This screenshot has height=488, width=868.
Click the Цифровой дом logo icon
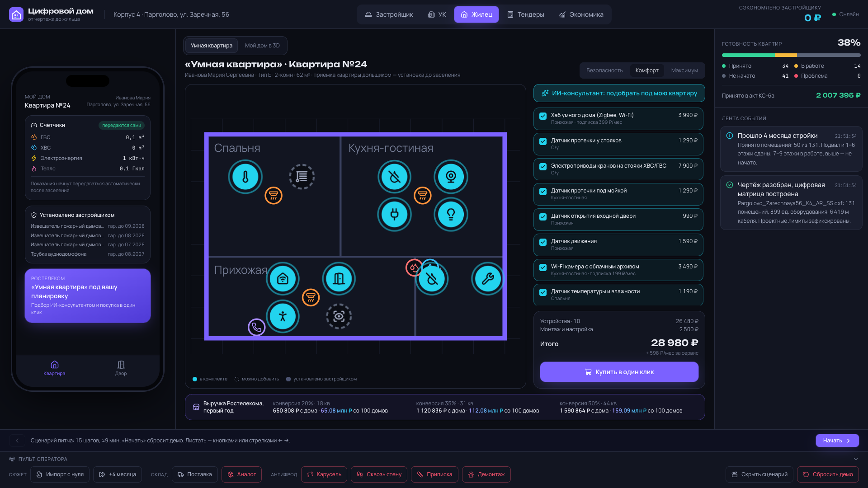[16, 14]
